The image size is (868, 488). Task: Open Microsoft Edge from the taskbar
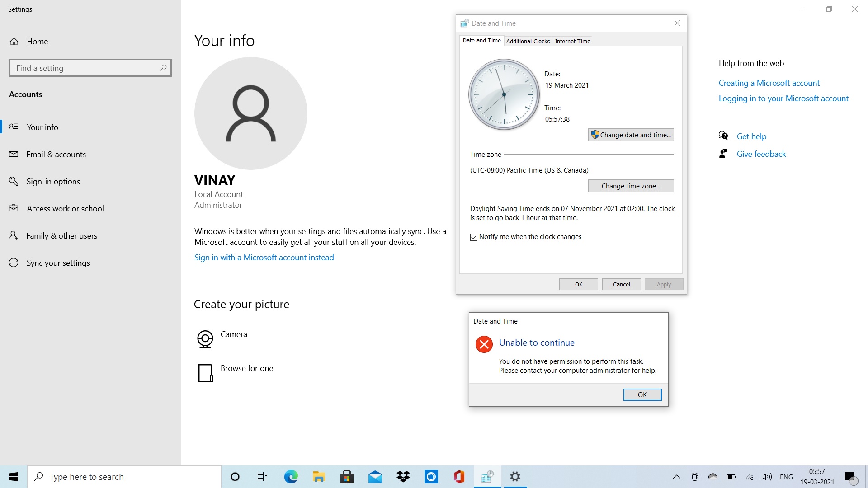pos(291,476)
